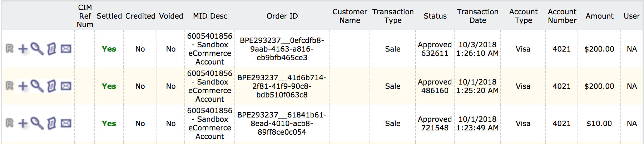Click envelope icon for the 10/3/2018 transaction
644x144 pixels.
pos(66,49)
